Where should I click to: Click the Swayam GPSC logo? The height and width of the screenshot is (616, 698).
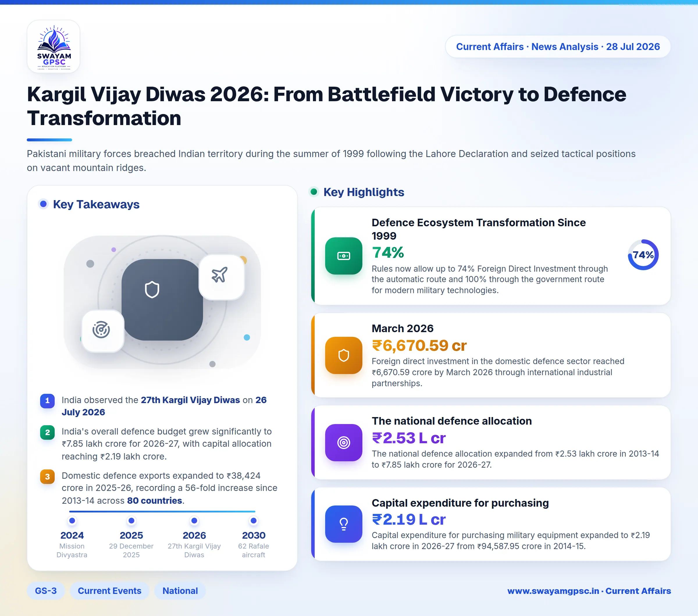[x=54, y=47]
